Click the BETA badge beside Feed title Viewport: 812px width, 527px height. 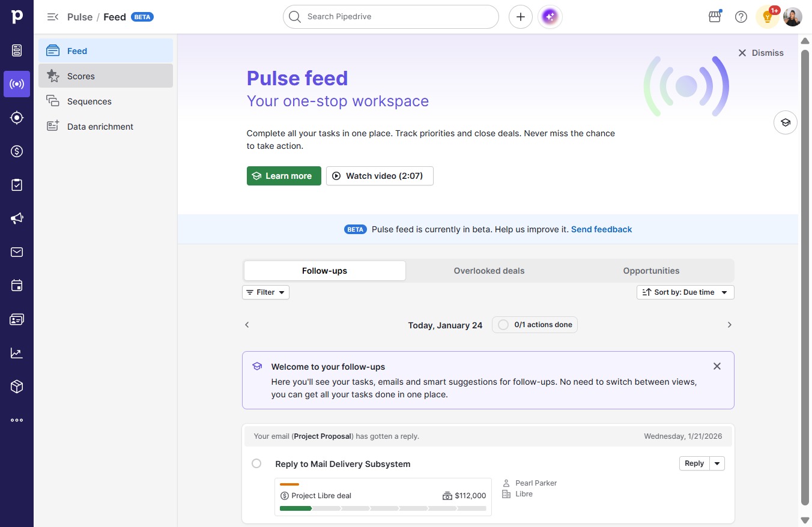pyautogui.click(x=142, y=17)
